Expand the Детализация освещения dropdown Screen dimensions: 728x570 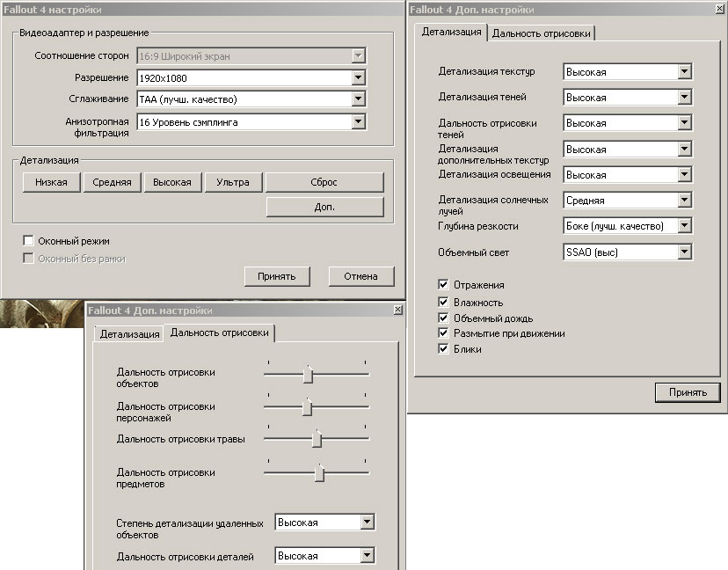pos(627,175)
